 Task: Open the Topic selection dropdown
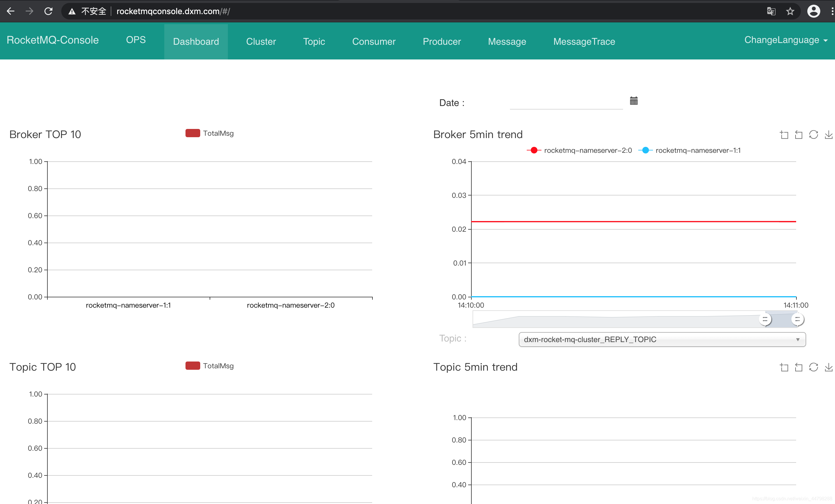click(x=662, y=339)
